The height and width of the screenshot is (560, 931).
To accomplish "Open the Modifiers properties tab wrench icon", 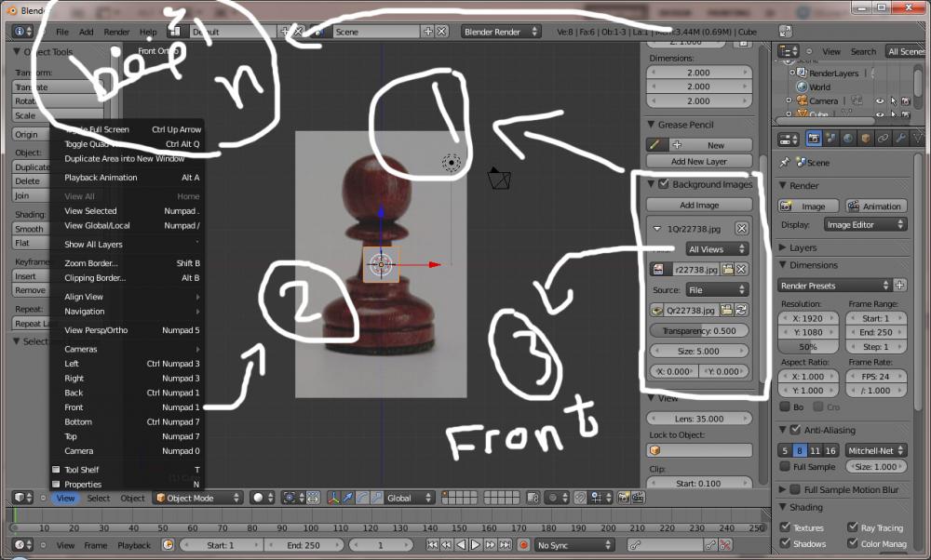I will coord(900,139).
